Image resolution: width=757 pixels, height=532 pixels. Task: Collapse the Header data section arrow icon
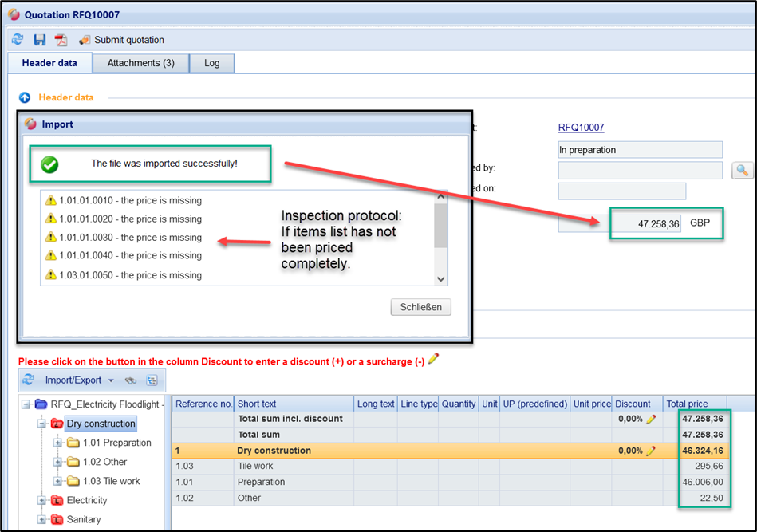(x=25, y=97)
